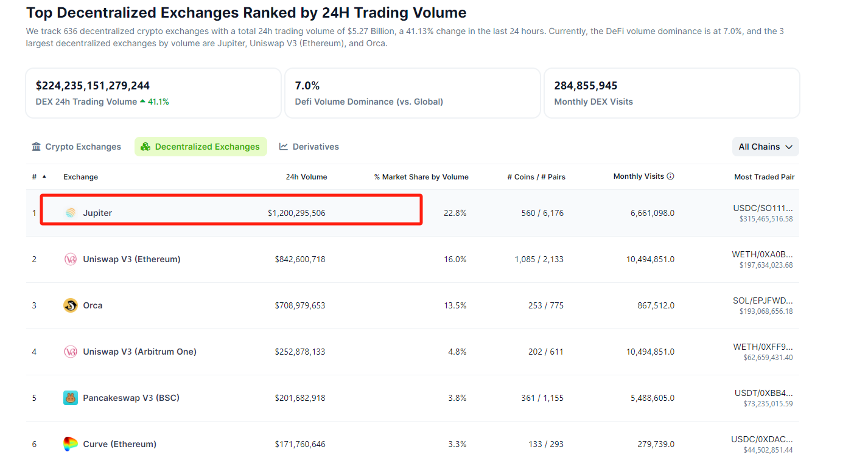Sort by the 24h Volume column header

pos(306,177)
